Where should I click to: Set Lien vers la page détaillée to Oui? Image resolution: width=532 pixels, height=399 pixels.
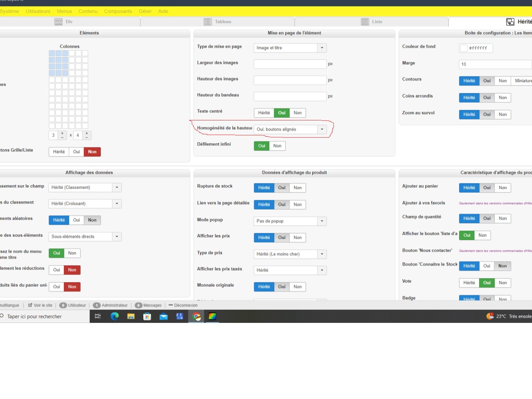pyautogui.click(x=282, y=204)
